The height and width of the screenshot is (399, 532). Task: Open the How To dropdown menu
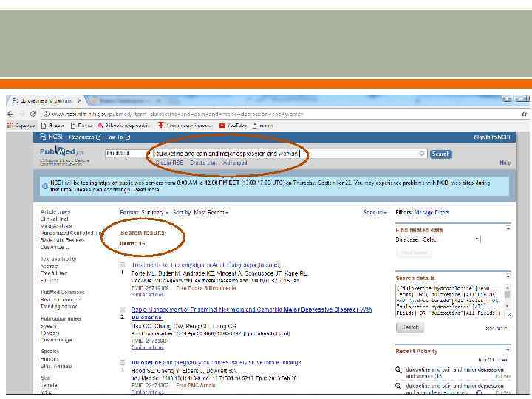(x=117, y=137)
